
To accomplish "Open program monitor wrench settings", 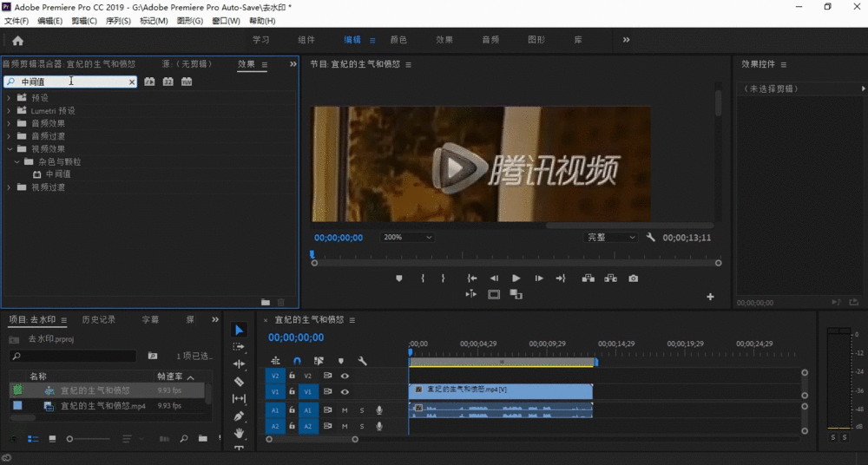I will pyautogui.click(x=650, y=237).
